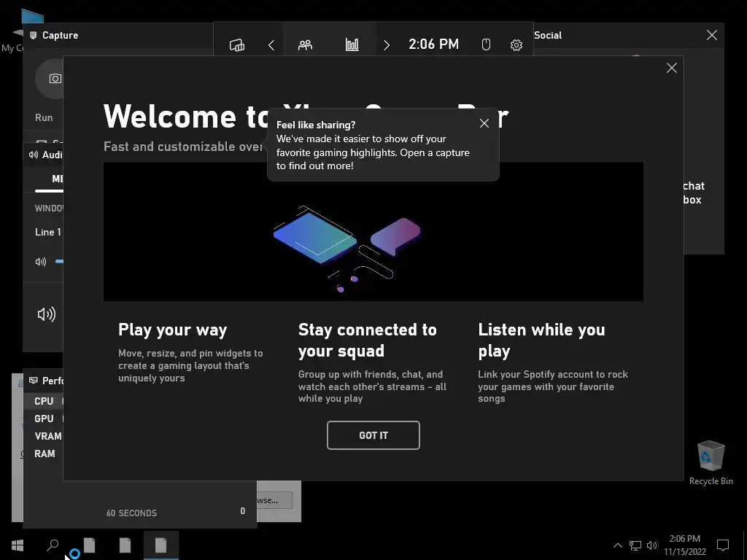Click the 60 SECONDS label in Performance
Viewport: 747px width, 560px height.
tap(131, 513)
